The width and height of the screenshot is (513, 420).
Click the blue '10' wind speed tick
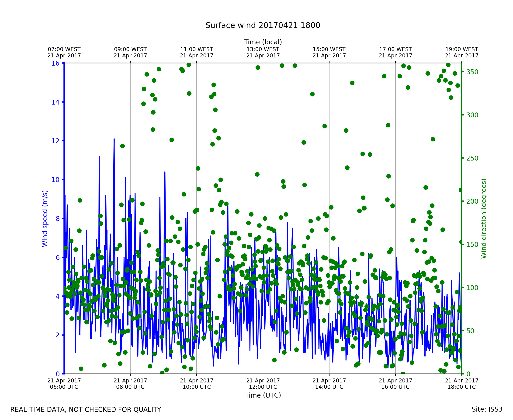pos(55,180)
